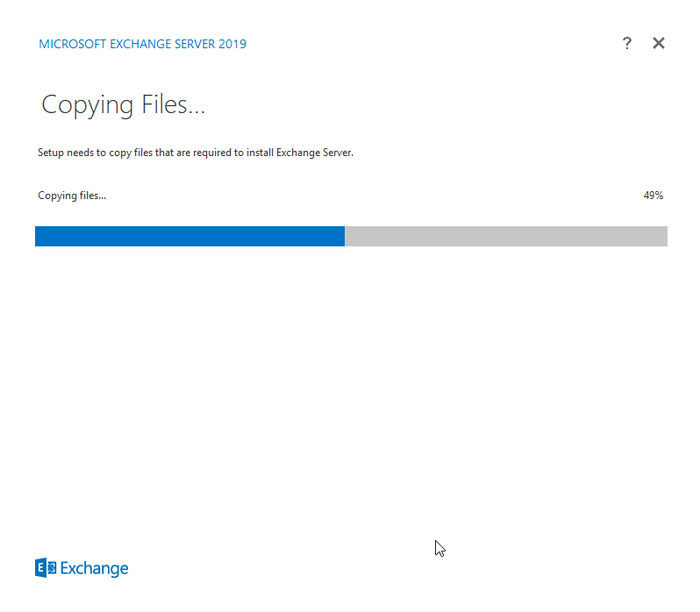Open the help question mark icon
This screenshot has height=612, width=700.
click(x=627, y=43)
